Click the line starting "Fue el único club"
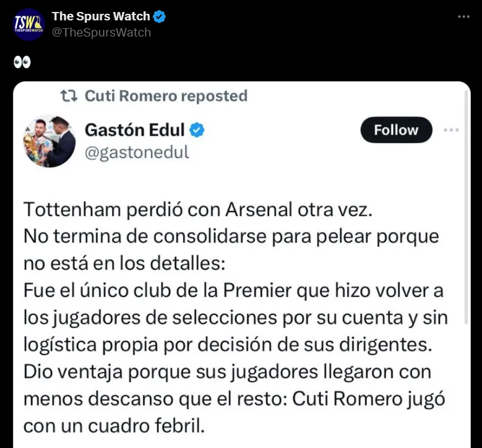This screenshot has height=448, width=482. [233, 290]
